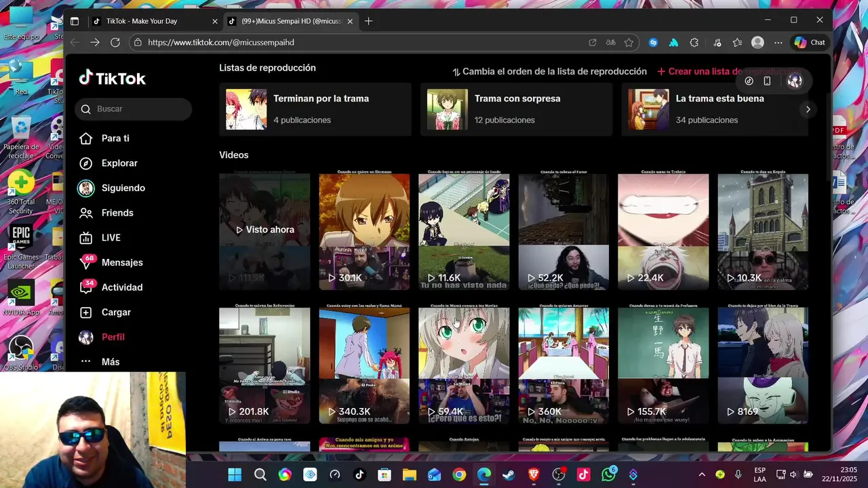Image resolution: width=868 pixels, height=488 pixels.
Task: Open the Friends section
Action: (106, 213)
